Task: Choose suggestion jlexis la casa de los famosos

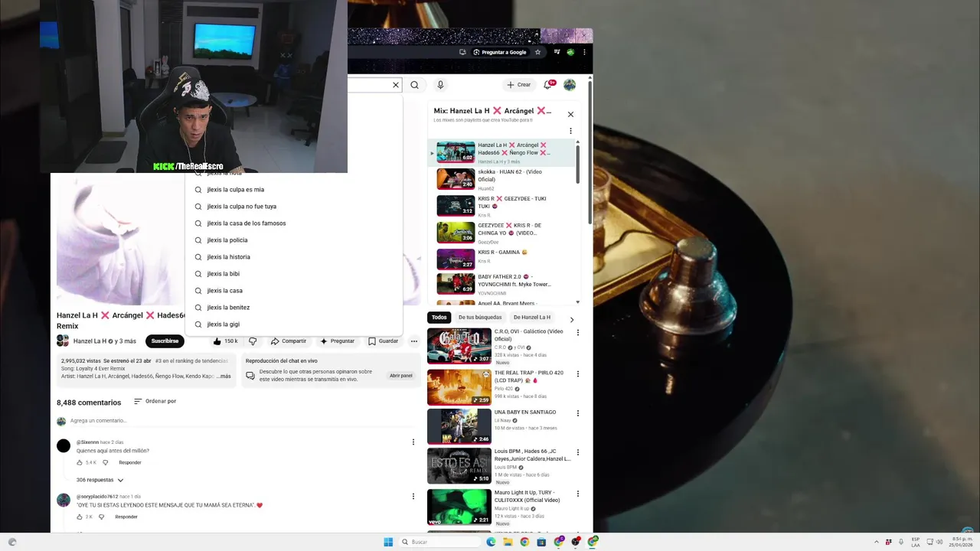Action: pyautogui.click(x=294, y=223)
